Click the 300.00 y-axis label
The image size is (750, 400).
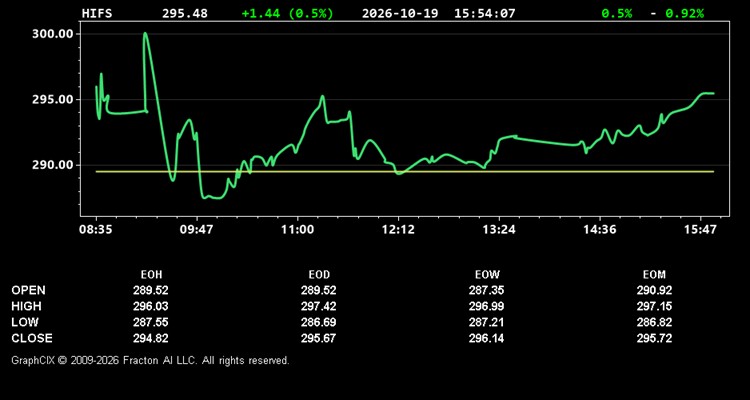[x=52, y=34]
